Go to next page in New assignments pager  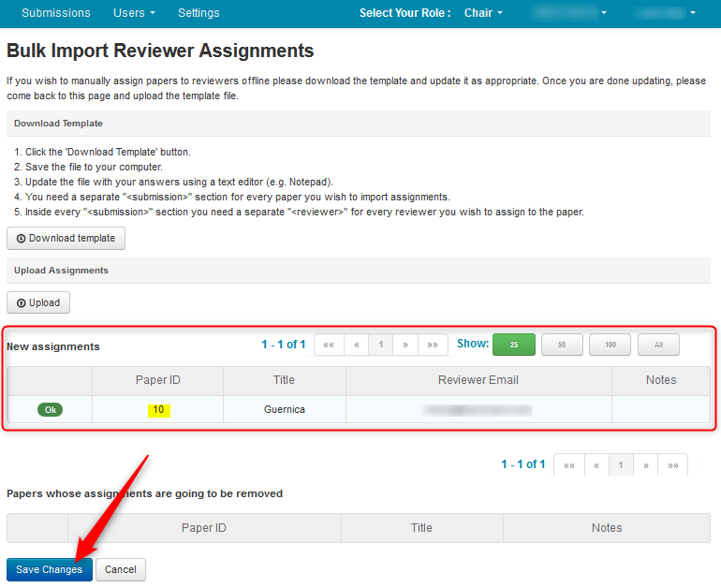(x=405, y=345)
